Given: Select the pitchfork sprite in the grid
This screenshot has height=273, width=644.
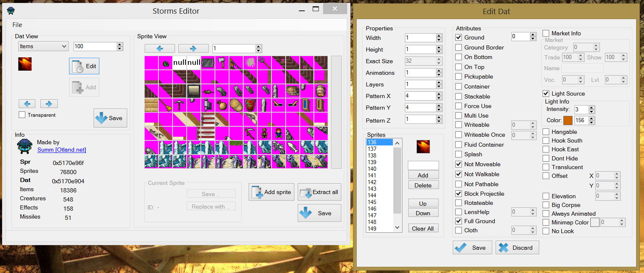Looking at the screenshot, I should (264, 63).
